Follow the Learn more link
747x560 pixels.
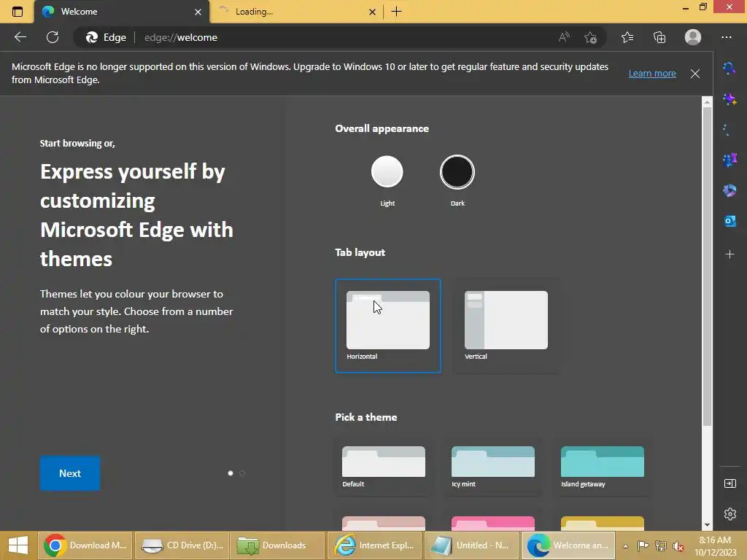(x=651, y=74)
